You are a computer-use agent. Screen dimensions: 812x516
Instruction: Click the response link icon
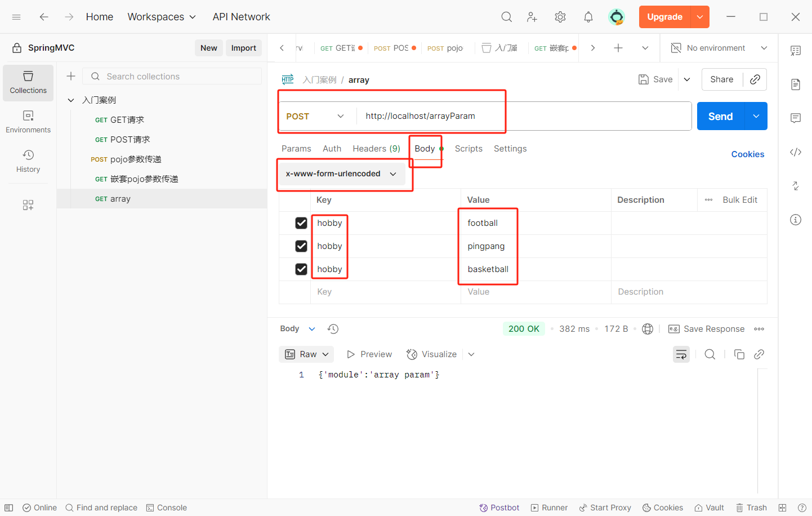coord(759,354)
